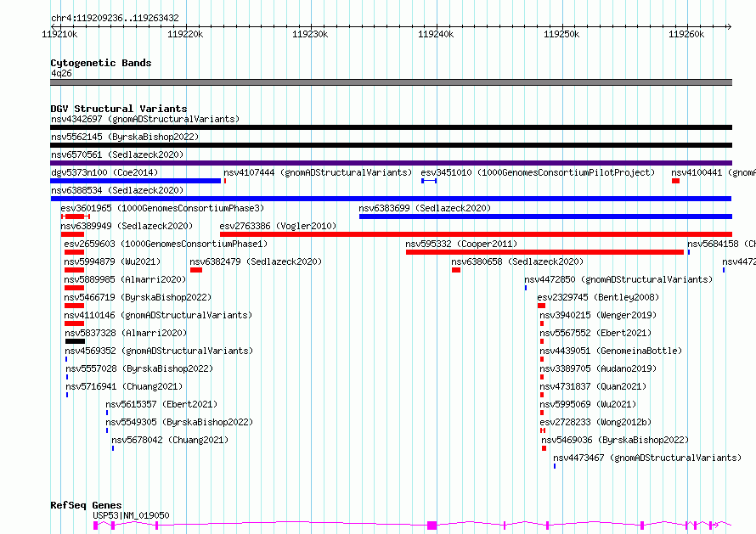Click the purple nsv6570561 variant bar

coord(391,163)
